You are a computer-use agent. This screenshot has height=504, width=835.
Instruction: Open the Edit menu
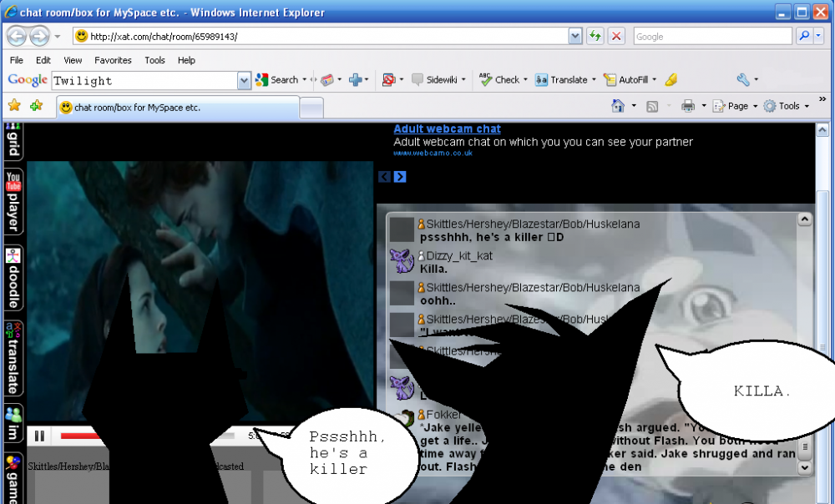(x=43, y=60)
